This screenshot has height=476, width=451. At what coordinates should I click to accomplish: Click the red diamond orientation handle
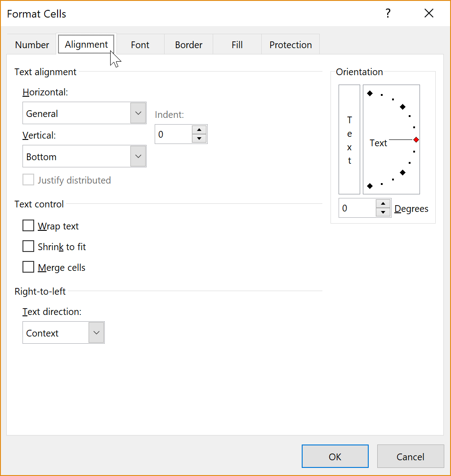coord(416,139)
